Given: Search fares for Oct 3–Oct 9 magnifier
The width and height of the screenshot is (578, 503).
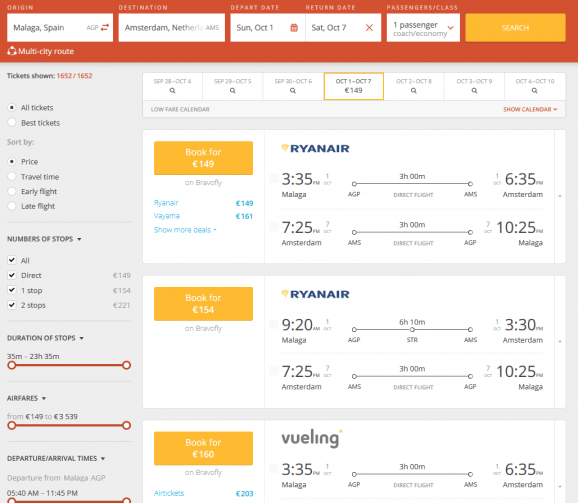Looking at the screenshot, I should click(474, 91).
